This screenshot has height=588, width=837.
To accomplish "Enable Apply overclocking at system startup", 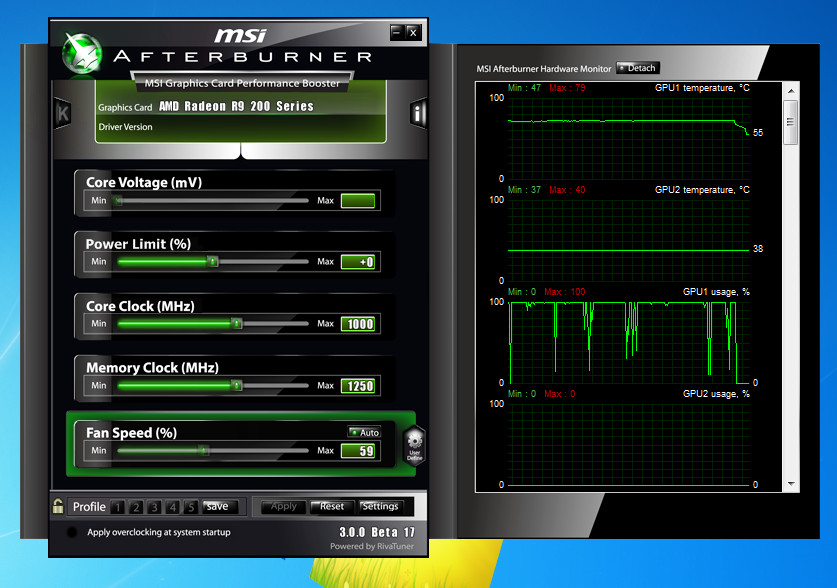I will pos(72,532).
